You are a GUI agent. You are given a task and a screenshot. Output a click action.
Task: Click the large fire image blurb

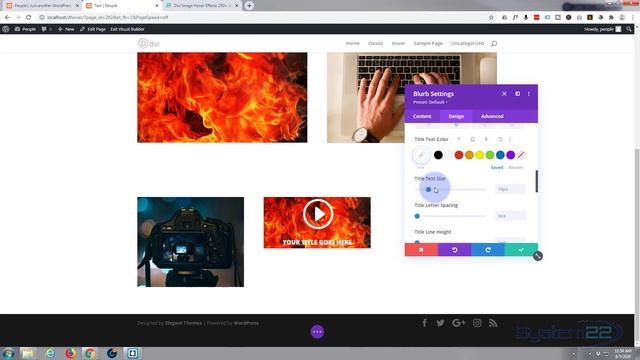click(x=222, y=97)
